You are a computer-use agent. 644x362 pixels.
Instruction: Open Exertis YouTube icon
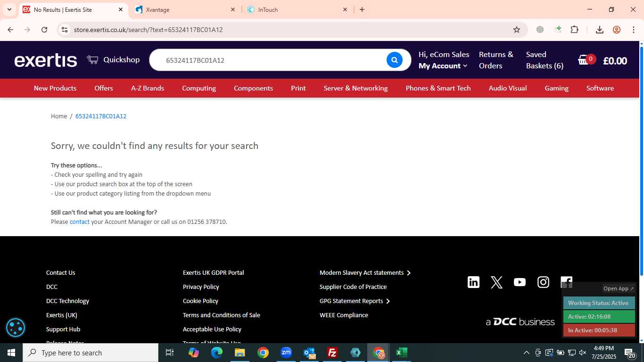[x=520, y=282]
